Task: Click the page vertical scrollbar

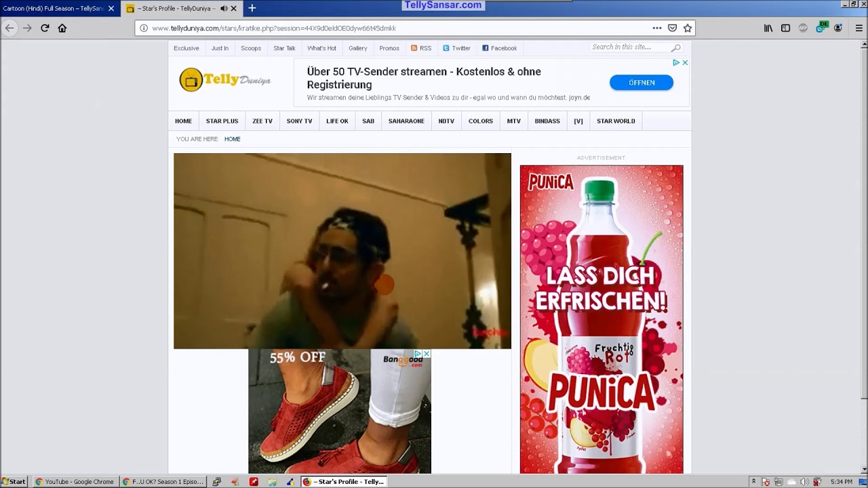Action: pyautogui.click(x=863, y=224)
